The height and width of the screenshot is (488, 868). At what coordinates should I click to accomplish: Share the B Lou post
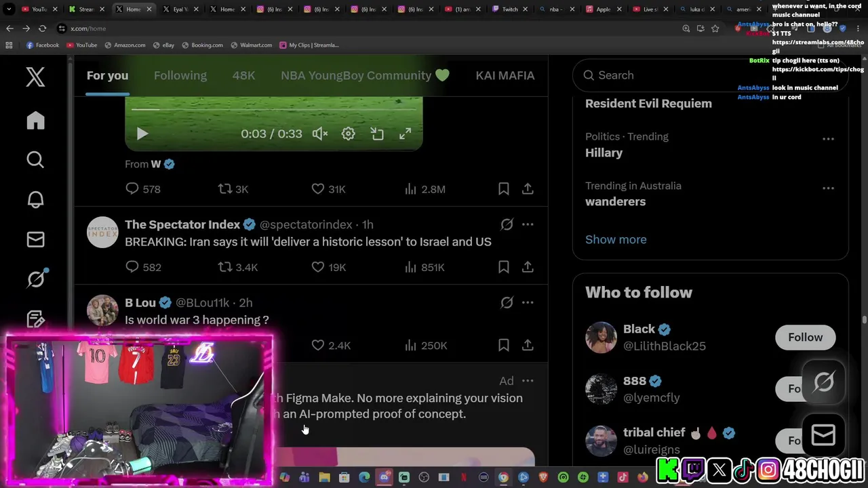click(x=528, y=345)
